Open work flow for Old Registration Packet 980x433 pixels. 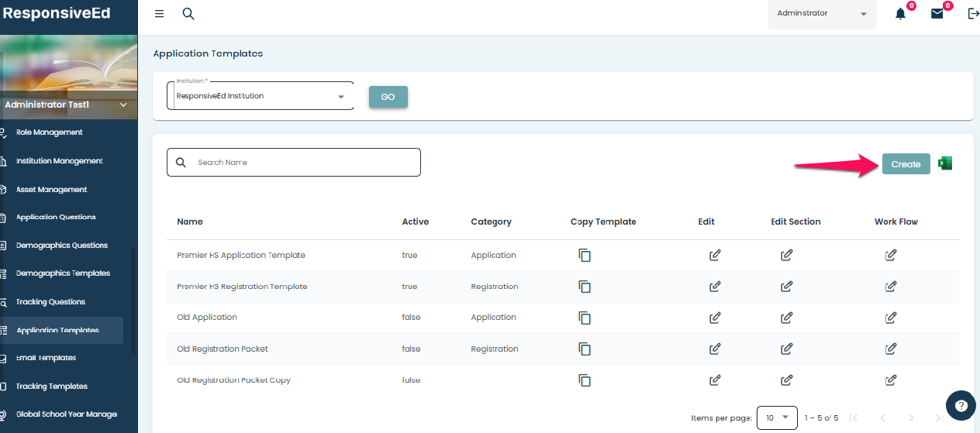[x=891, y=349]
